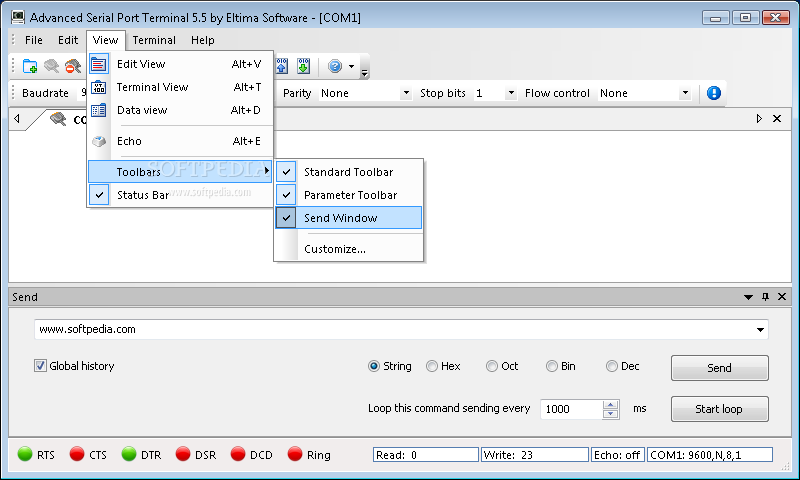Click the new session folder icon
This screenshot has width=800, height=480.
click(30, 66)
